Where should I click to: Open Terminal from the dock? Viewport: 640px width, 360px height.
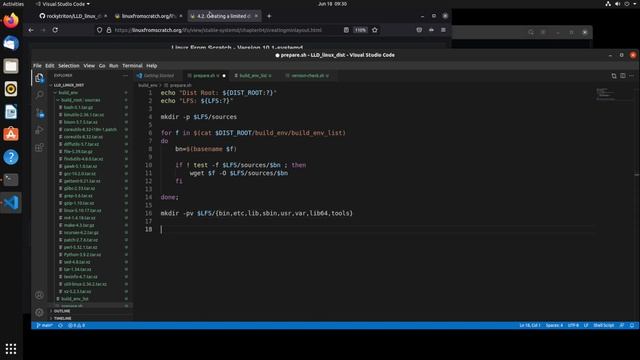(11, 180)
